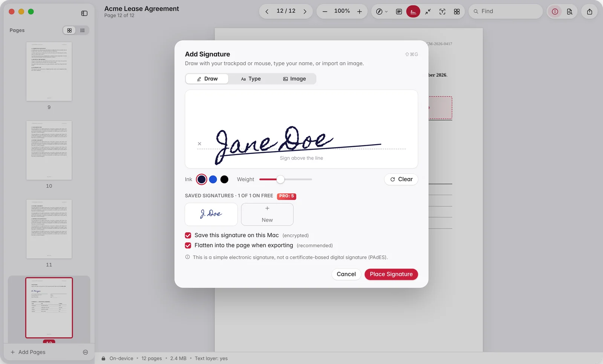Open page 10 thumbnail
The width and height of the screenshot is (603, 364).
(49, 150)
